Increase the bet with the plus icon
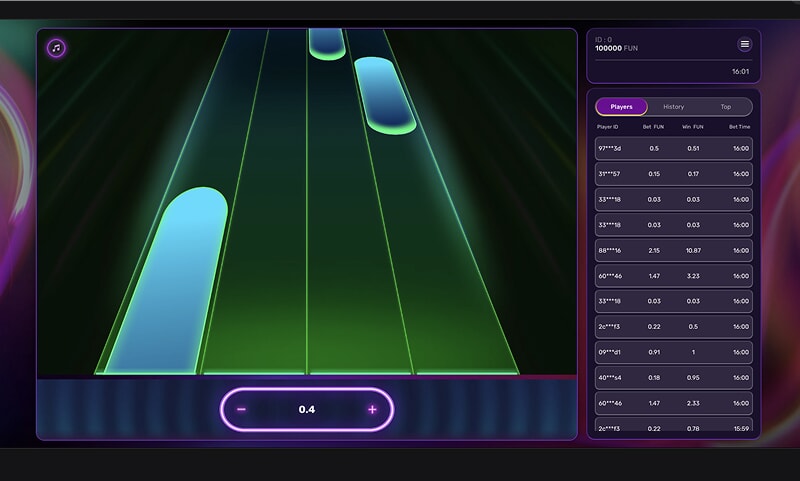Screen dimensions: 800x481 tap(372, 409)
